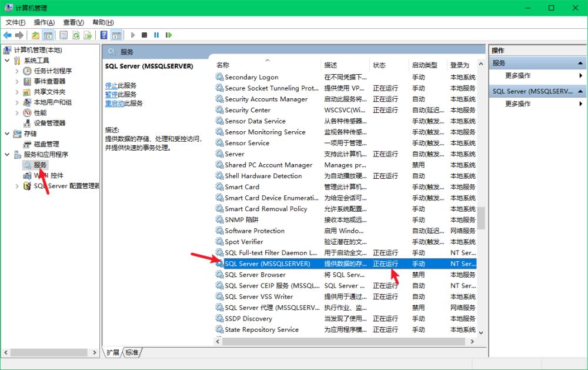Collapse the 服务和应用程序 tree node
The width and height of the screenshot is (588, 370).
point(7,154)
